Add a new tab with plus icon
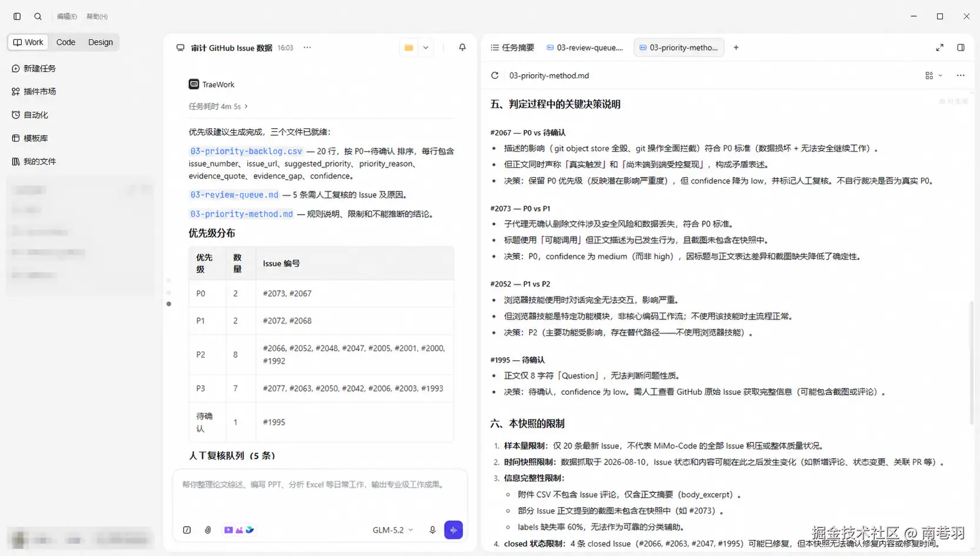This screenshot has width=980, height=556. pyautogui.click(x=736, y=48)
